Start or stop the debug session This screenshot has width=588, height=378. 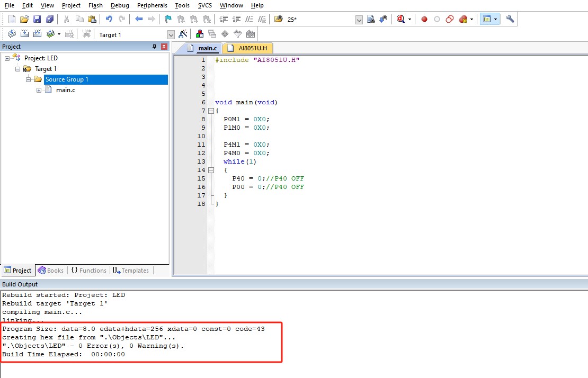click(401, 19)
